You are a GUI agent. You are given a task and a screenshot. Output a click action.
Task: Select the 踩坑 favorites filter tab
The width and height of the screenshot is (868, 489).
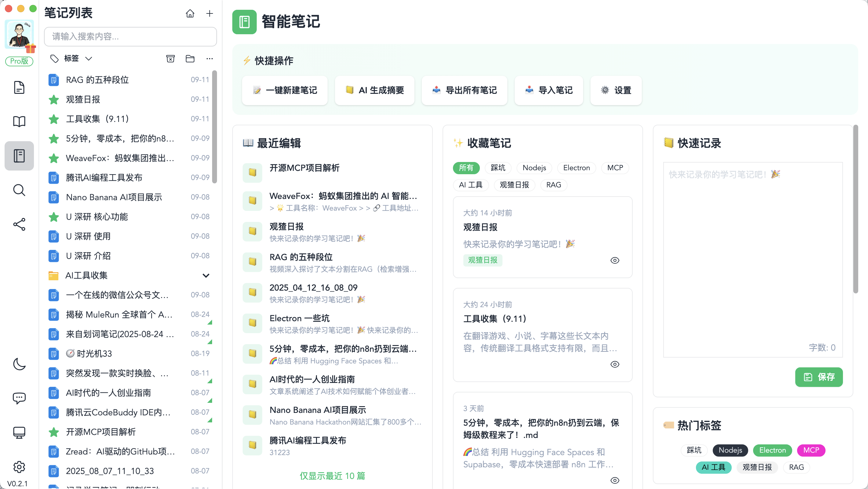pos(498,168)
